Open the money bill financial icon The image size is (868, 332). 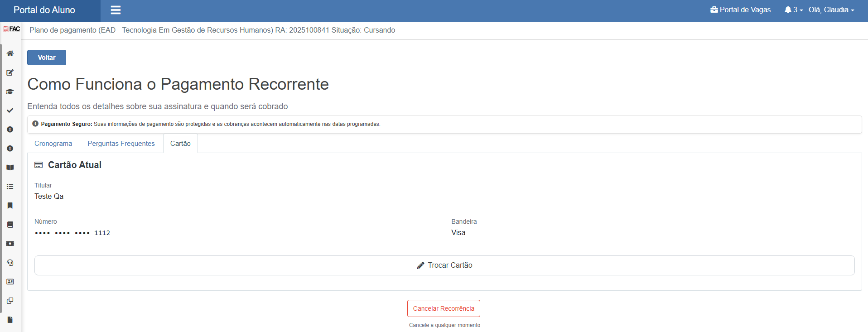tap(10, 244)
